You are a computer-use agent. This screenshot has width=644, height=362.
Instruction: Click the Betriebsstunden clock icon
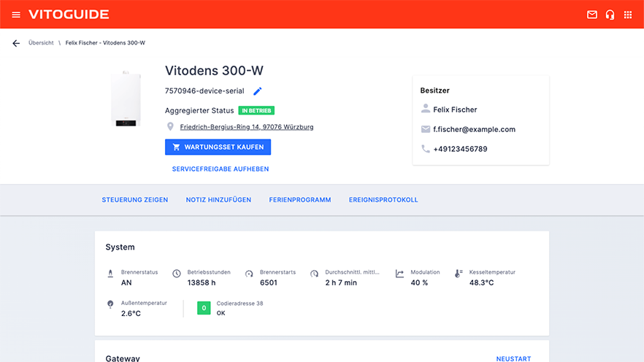click(177, 274)
